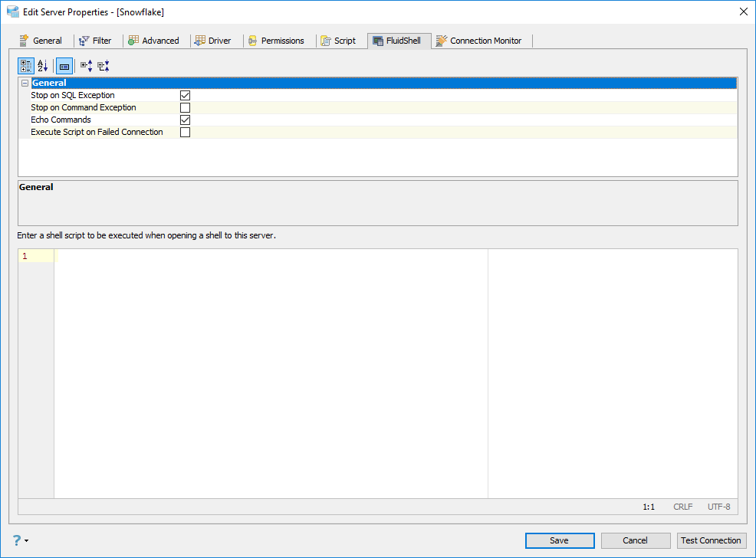Enable Stop on Command Exception checkbox
This screenshot has height=558, width=756.
tap(185, 107)
